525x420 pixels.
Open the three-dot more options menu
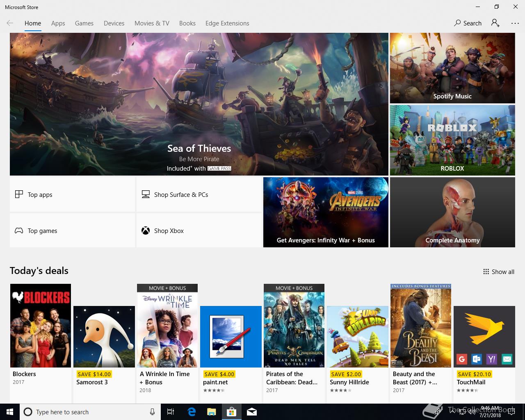coord(515,23)
